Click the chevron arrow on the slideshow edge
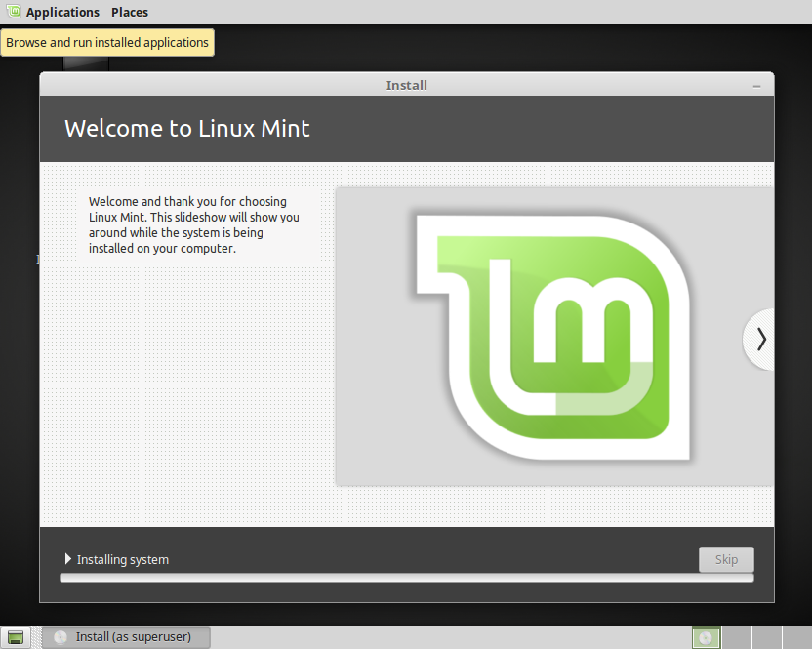Screen dimensions: 812x649 pos(760,339)
